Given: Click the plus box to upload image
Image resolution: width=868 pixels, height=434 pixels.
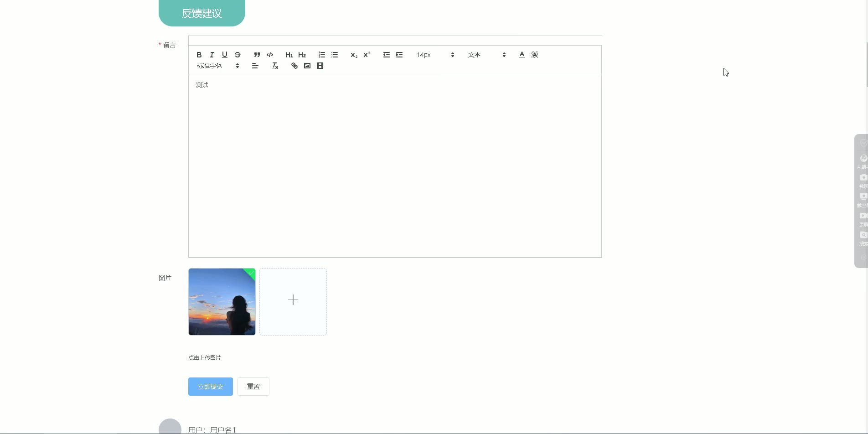Looking at the screenshot, I should point(293,302).
